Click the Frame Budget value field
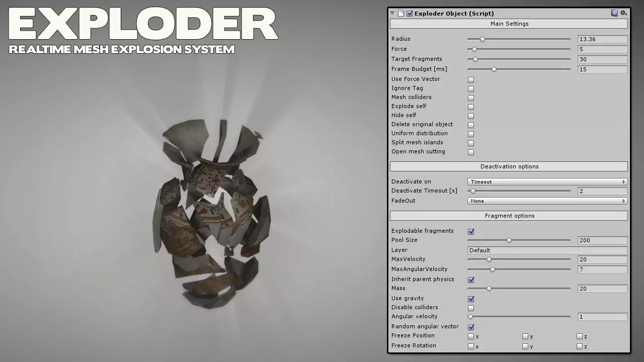This screenshot has height=362, width=644. [602, 69]
